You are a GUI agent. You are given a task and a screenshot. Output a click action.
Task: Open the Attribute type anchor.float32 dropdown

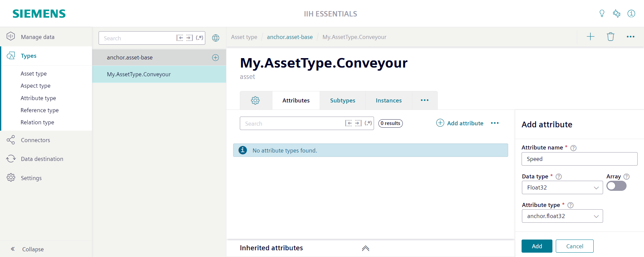click(562, 216)
